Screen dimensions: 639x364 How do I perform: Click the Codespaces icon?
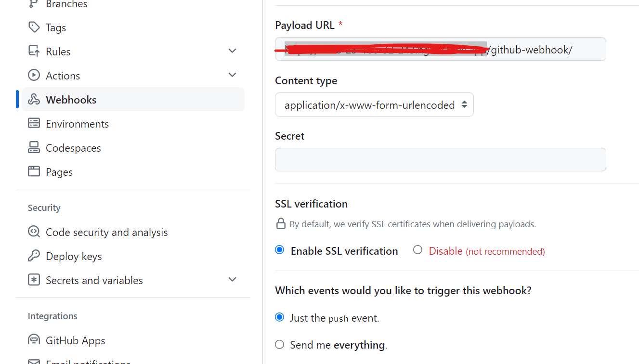(x=34, y=147)
